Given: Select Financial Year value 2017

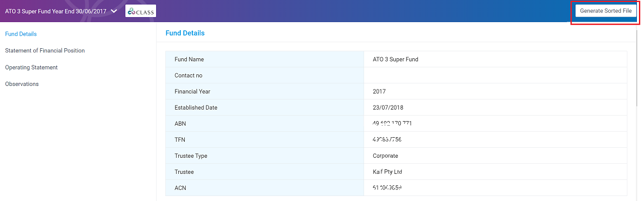Looking at the screenshot, I should point(379,91).
